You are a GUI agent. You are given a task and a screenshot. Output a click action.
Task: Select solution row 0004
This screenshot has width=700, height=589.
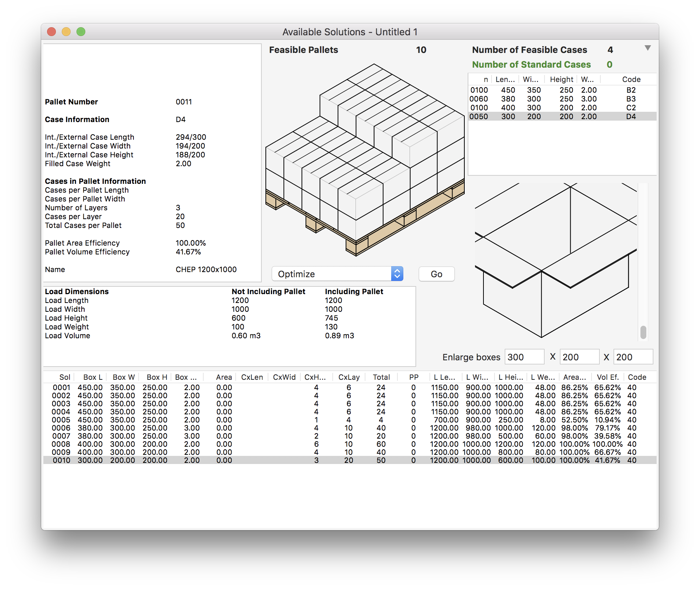tap(350, 412)
